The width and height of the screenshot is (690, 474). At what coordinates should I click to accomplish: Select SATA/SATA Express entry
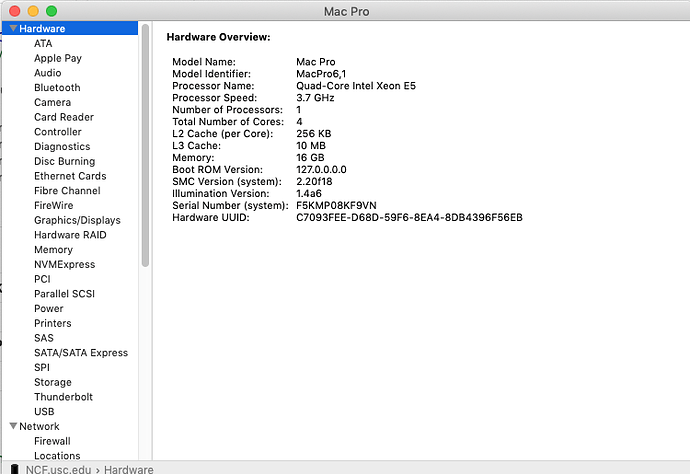[x=81, y=353]
